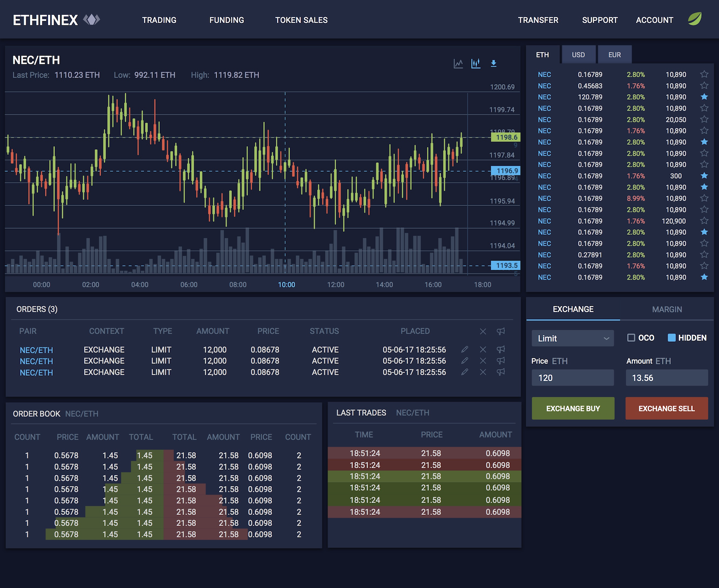This screenshot has height=588, width=719.
Task: Click the EXCHANGE BUY button
Action: (x=573, y=408)
